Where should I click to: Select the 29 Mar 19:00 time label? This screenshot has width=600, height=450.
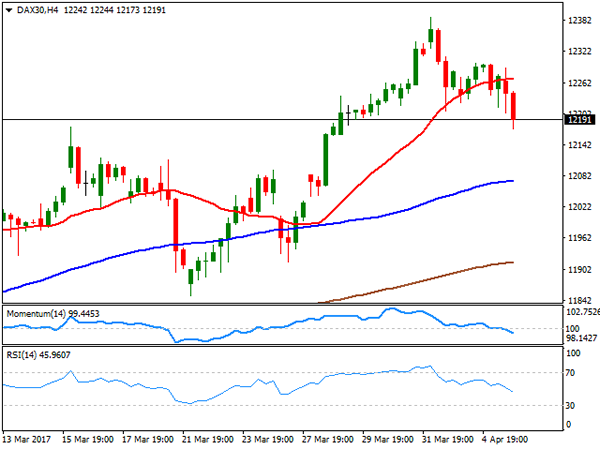pos(388,439)
